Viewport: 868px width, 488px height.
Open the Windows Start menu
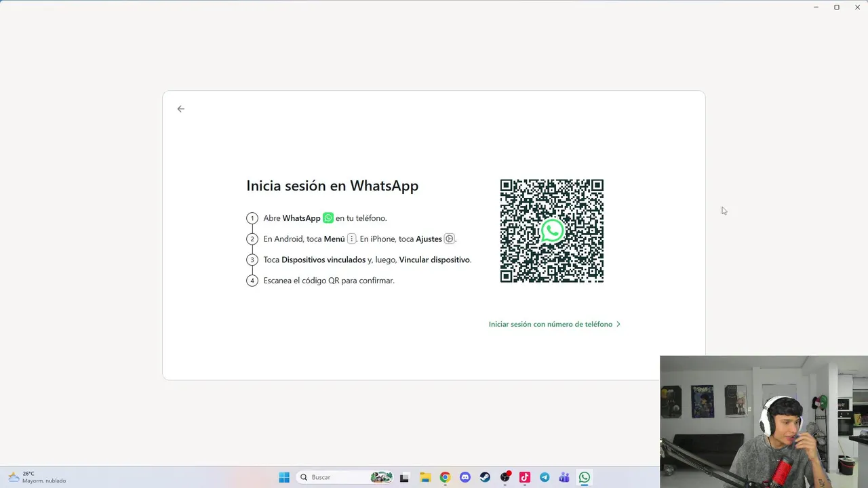coord(284,477)
